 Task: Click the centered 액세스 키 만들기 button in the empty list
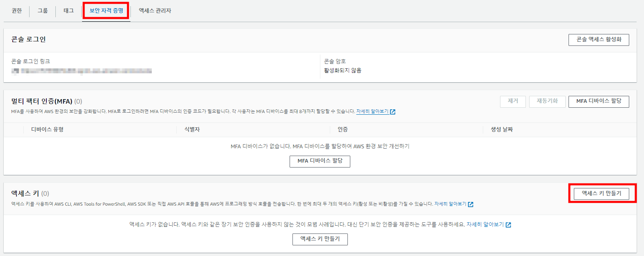pos(320,239)
